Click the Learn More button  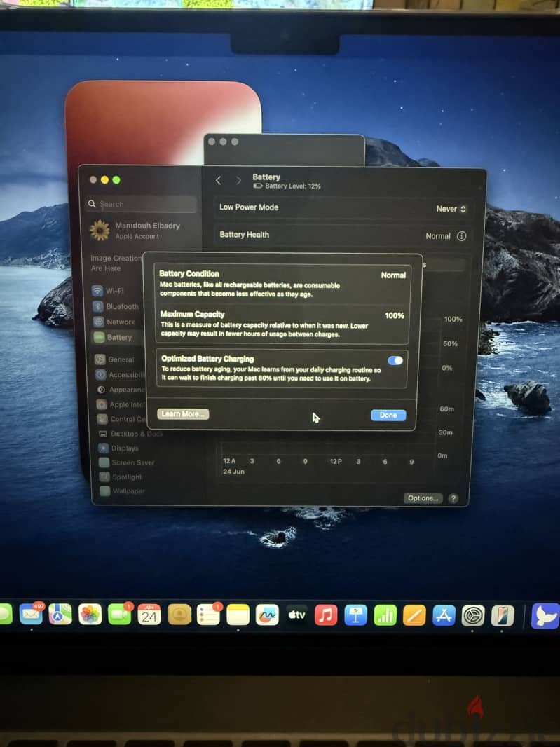(183, 413)
